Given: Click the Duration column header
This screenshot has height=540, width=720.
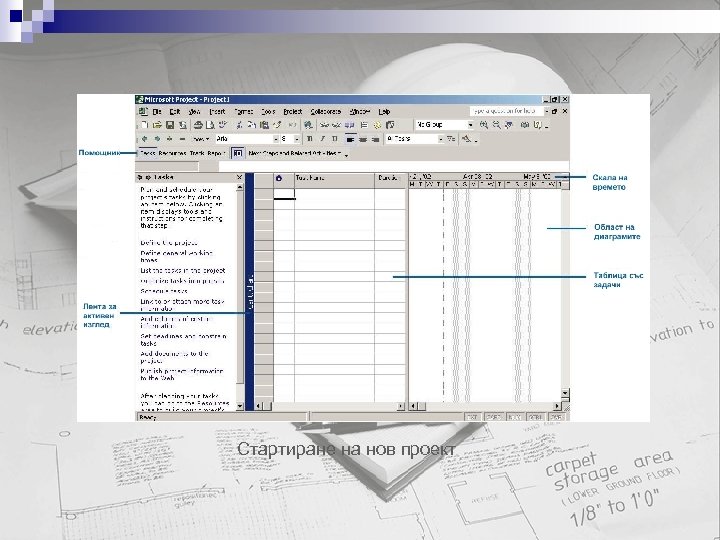Looking at the screenshot, I should click(x=390, y=178).
